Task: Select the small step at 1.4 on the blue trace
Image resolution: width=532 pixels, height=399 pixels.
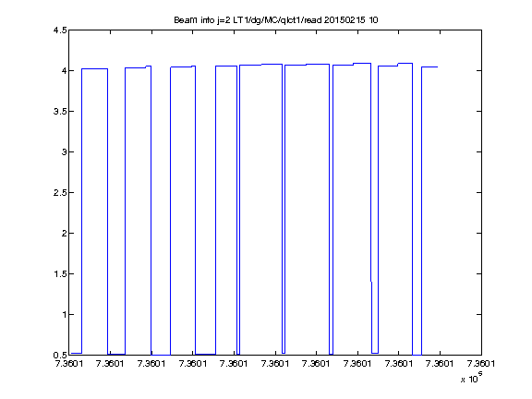Action: tap(371, 282)
